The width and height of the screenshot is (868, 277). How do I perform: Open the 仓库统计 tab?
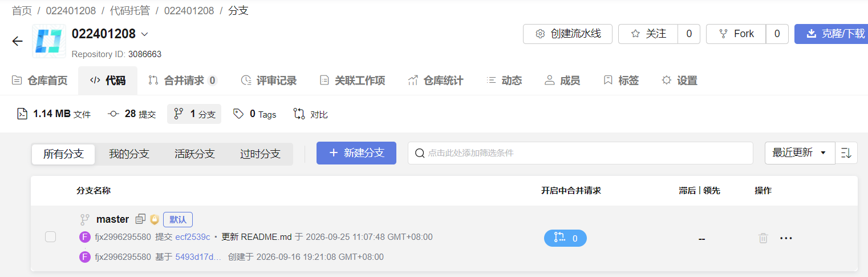436,81
